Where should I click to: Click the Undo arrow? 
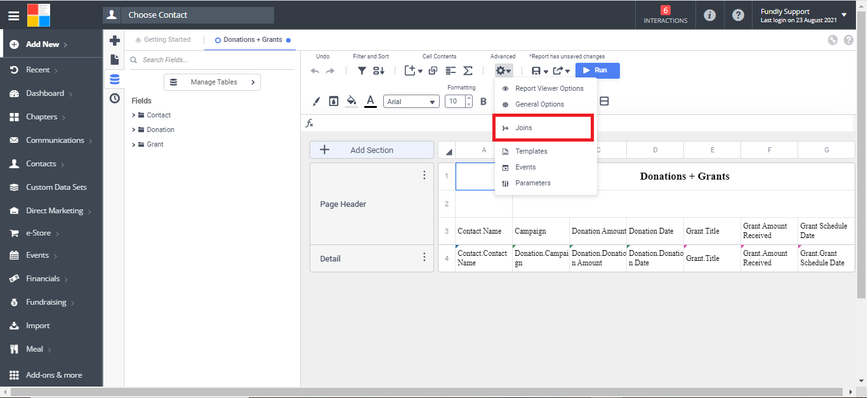tap(315, 71)
